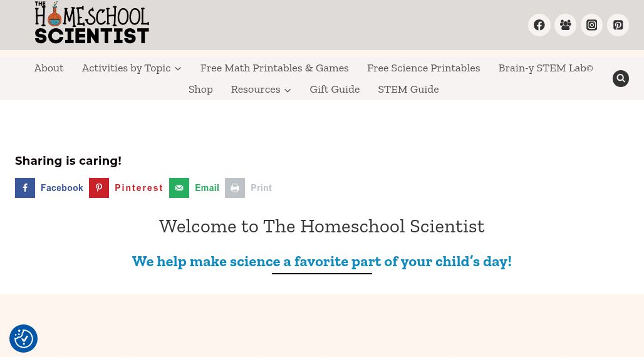This screenshot has width=644, height=362.
Task: Click the search magnifier icon
Action: click(x=620, y=78)
